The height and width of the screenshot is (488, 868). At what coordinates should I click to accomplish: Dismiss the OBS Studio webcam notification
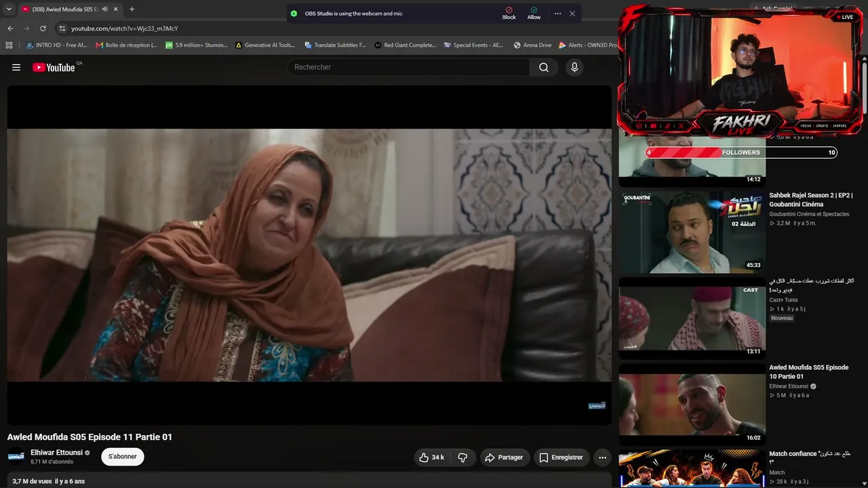coord(572,14)
